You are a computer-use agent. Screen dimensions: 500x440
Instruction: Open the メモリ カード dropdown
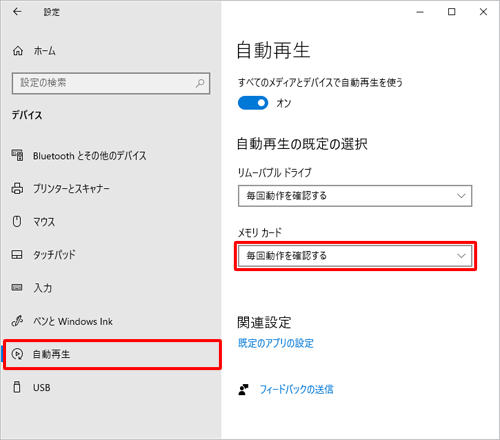coord(355,256)
